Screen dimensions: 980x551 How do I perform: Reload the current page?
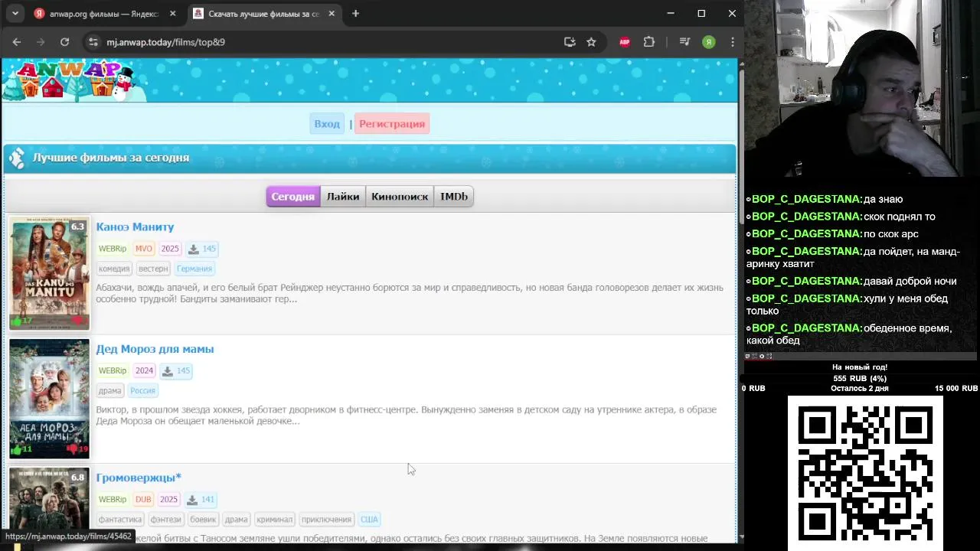pos(64,42)
